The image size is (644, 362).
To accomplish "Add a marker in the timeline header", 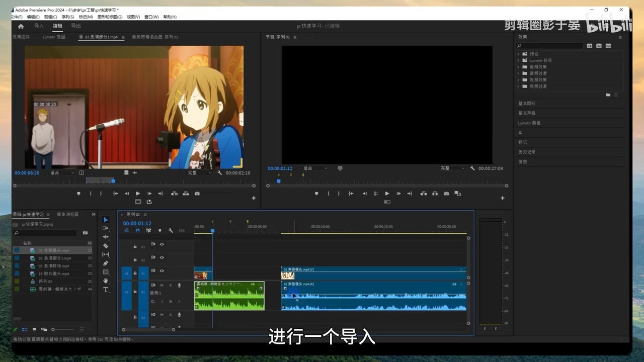I will pyautogui.click(x=160, y=231).
